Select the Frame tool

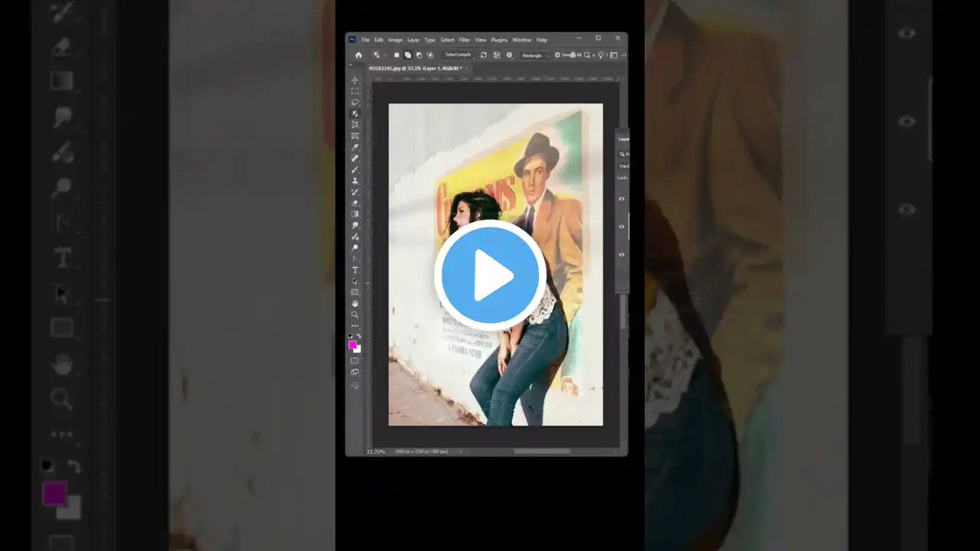354,135
